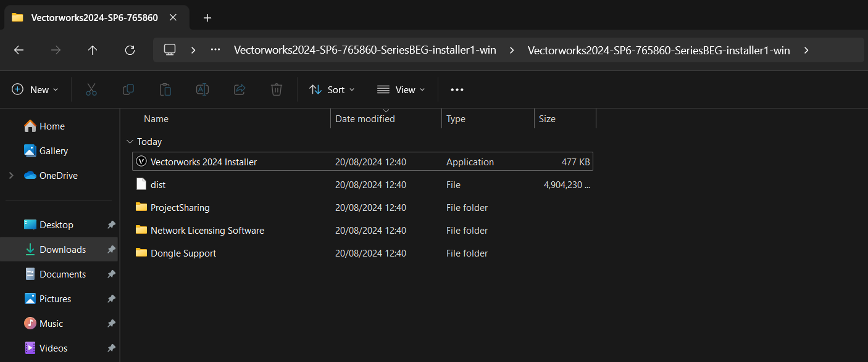Click the Delete trash can icon

277,89
